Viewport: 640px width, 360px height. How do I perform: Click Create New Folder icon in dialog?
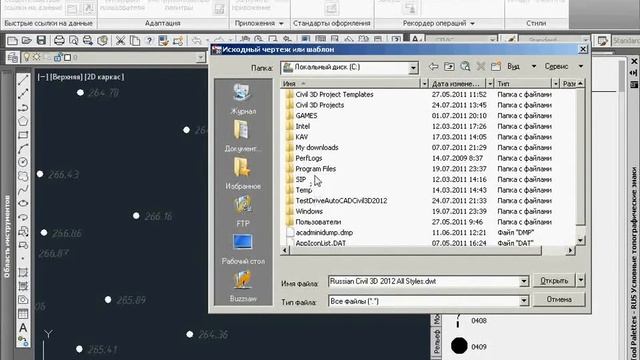[496, 66]
